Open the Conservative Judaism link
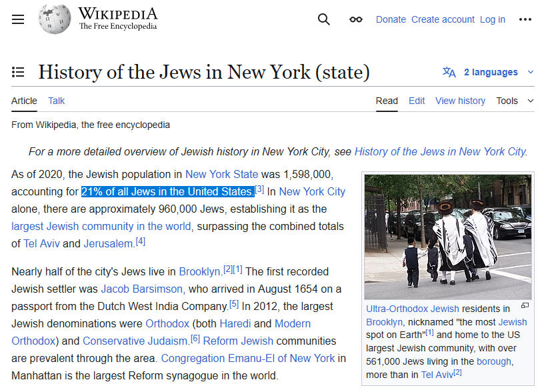The width and height of the screenshot is (542, 392). [x=135, y=341]
